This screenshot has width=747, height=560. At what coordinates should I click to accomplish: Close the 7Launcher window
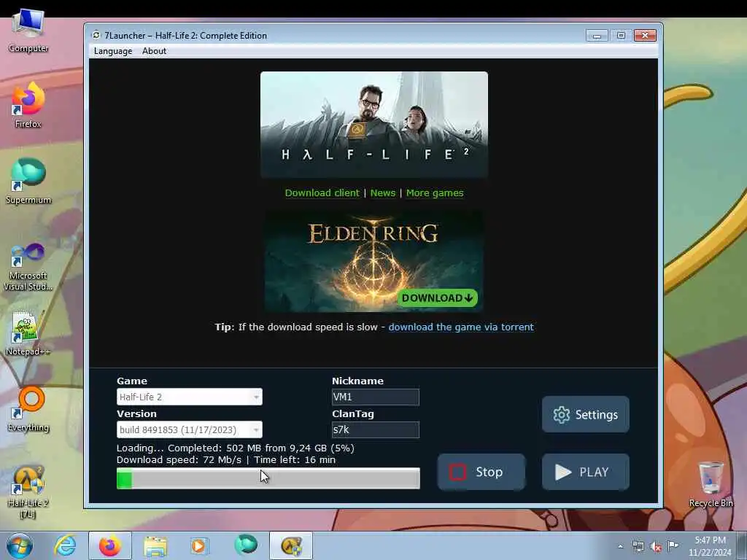click(x=645, y=36)
